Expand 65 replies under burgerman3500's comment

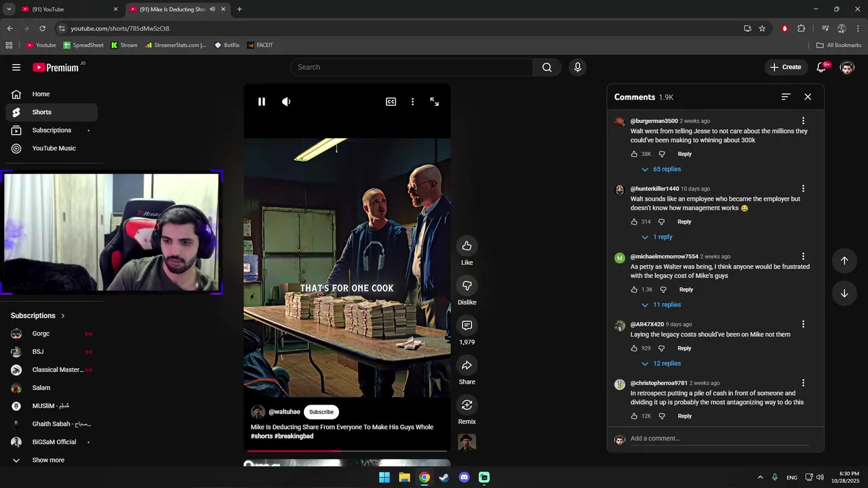click(660, 169)
